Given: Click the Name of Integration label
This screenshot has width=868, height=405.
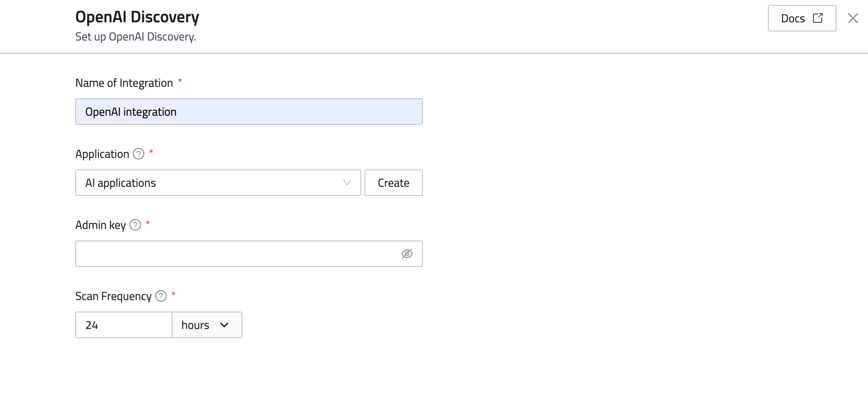Looking at the screenshot, I should pyautogui.click(x=124, y=83).
